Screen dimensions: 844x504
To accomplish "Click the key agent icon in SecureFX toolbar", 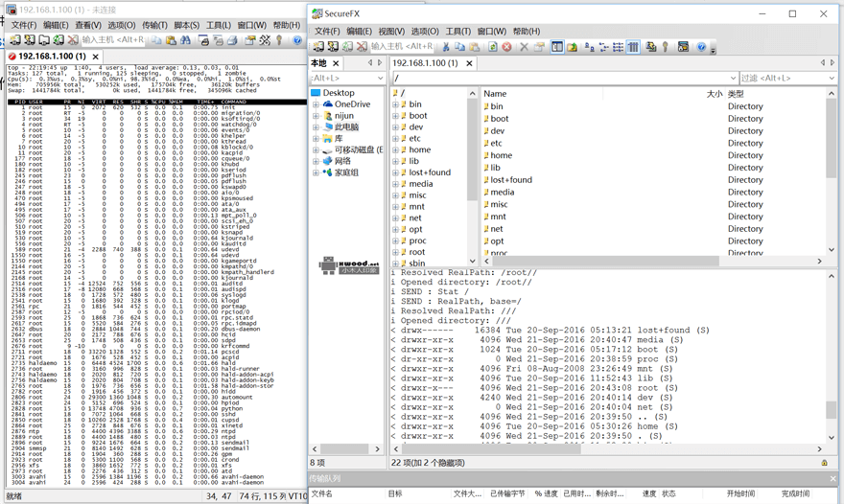I will tap(666, 47).
